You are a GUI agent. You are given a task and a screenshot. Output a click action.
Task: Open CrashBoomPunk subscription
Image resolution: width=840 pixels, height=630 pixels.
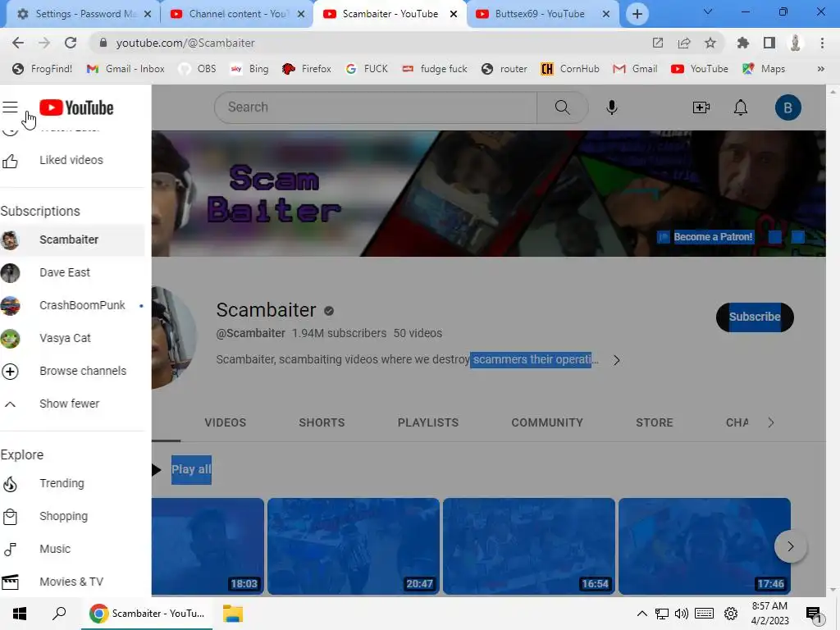coord(72,305)
